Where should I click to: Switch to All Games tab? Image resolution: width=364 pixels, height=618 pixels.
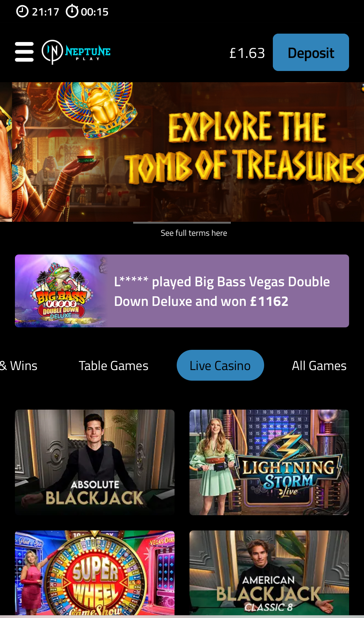point(319,365)
